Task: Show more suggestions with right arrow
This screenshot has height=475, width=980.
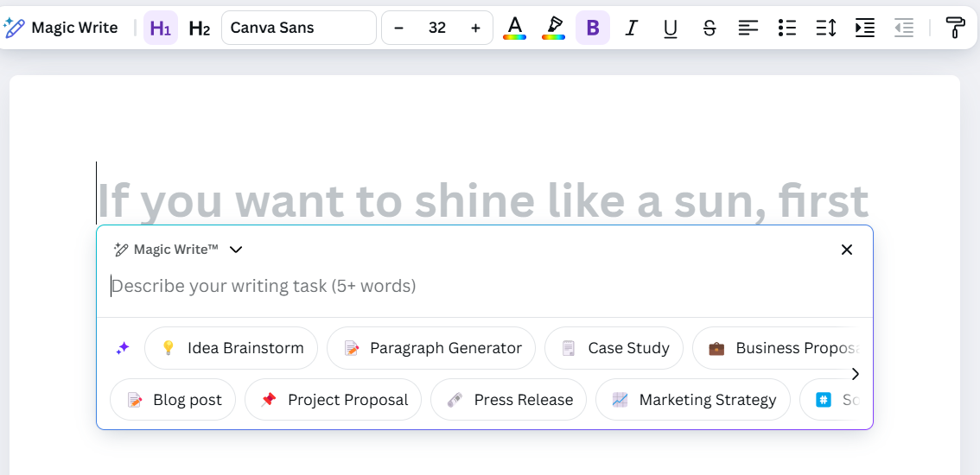Action: 856,374
